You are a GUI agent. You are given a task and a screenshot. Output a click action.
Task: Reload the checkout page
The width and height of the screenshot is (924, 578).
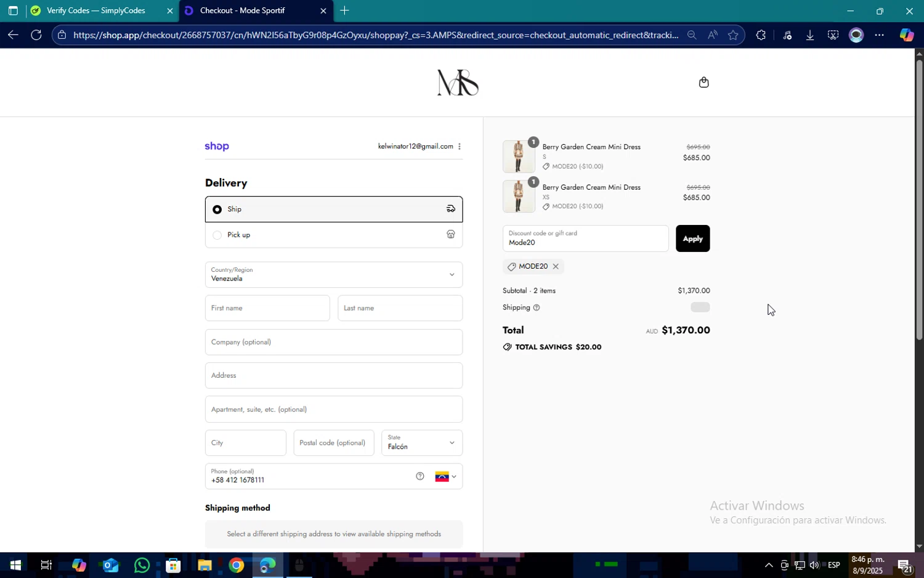pos(36,35)
